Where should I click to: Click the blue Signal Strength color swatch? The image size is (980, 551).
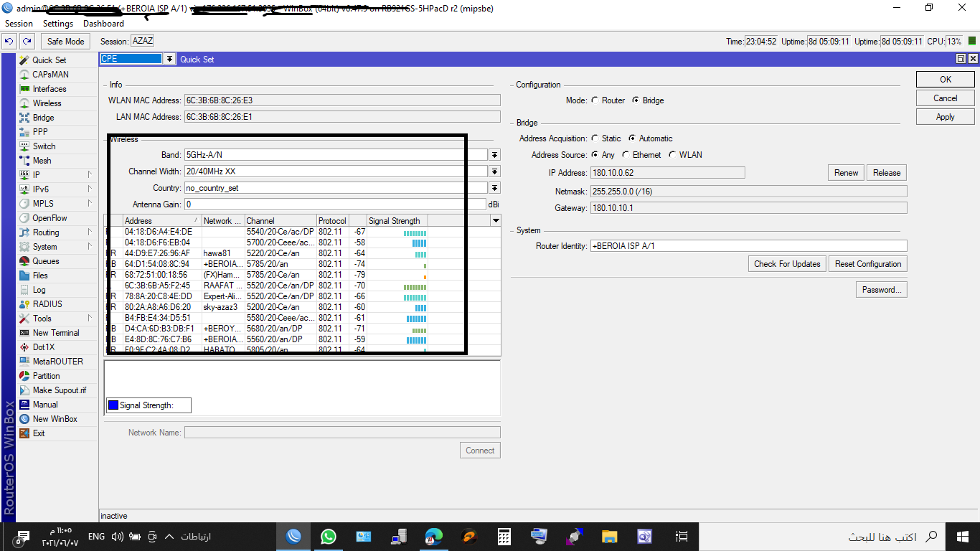[x=113, y=405]
